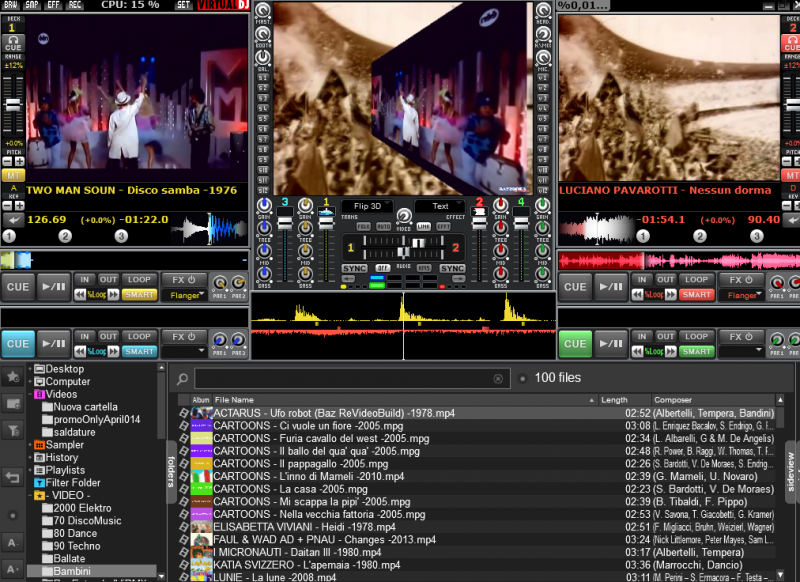The height and width of the screenshot is (582, 800).
Task: Click left SYNC button in mixer
Action: [354, 269]
